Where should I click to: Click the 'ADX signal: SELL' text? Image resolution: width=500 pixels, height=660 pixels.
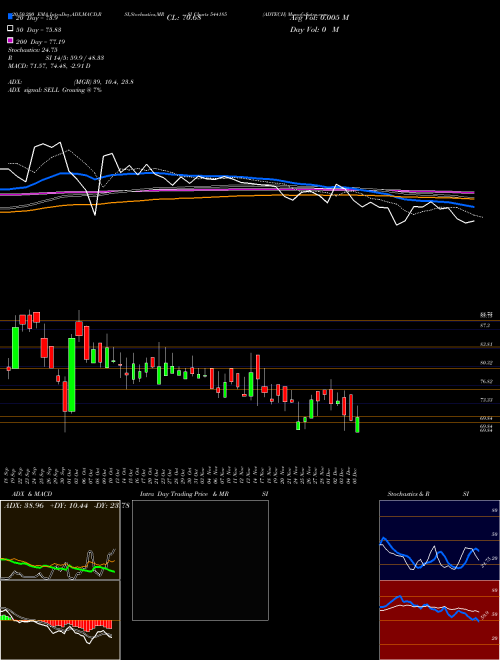(35, 90)
